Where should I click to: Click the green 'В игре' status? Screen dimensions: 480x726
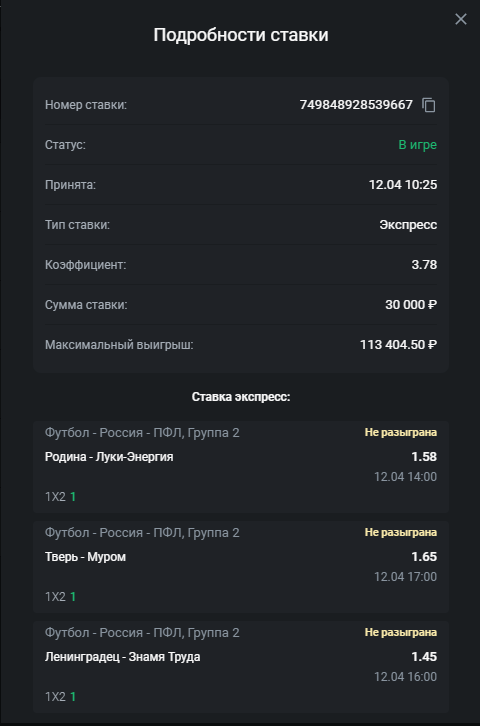pos(418,145)
